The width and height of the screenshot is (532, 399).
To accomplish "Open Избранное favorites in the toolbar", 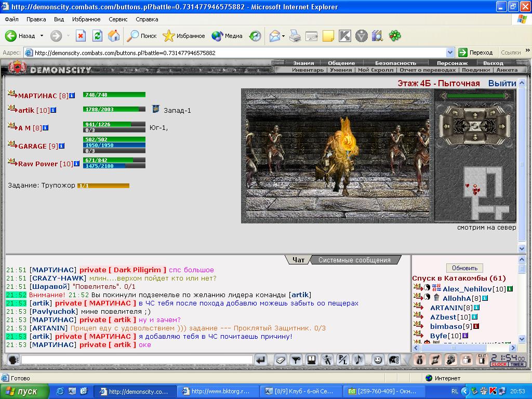I will 183,36.
